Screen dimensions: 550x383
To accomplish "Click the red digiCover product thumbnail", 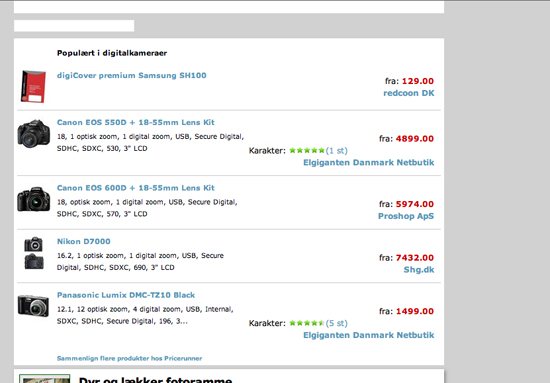I will pos(33,86).
